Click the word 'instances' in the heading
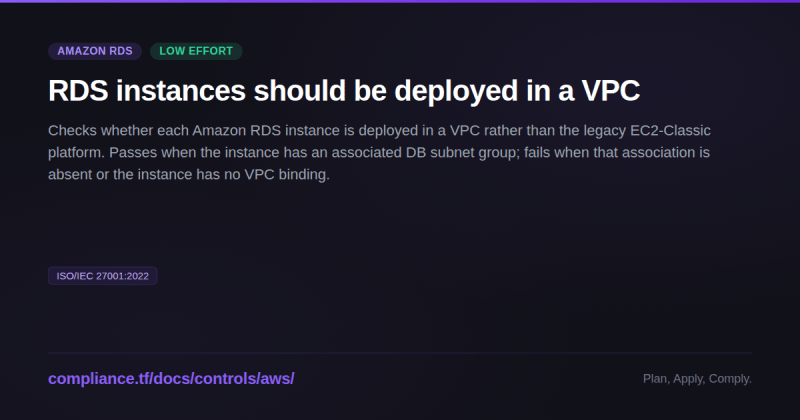The height and width of the screenshot is (420, 800). (x=181, y=91)
